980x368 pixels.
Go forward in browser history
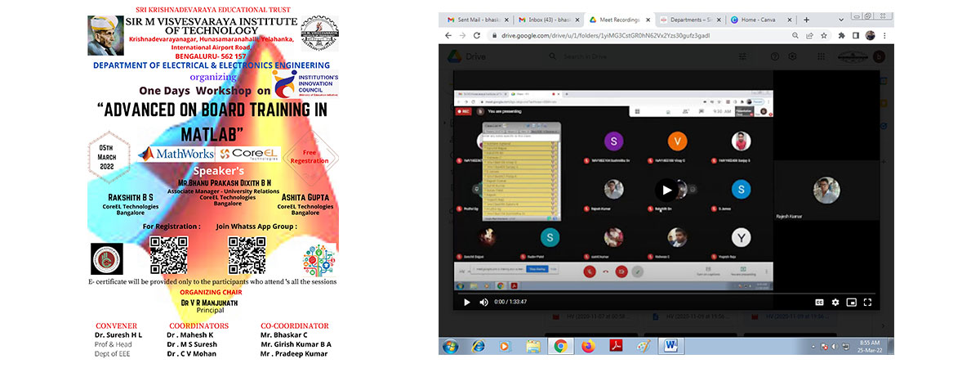pos(463,35)
